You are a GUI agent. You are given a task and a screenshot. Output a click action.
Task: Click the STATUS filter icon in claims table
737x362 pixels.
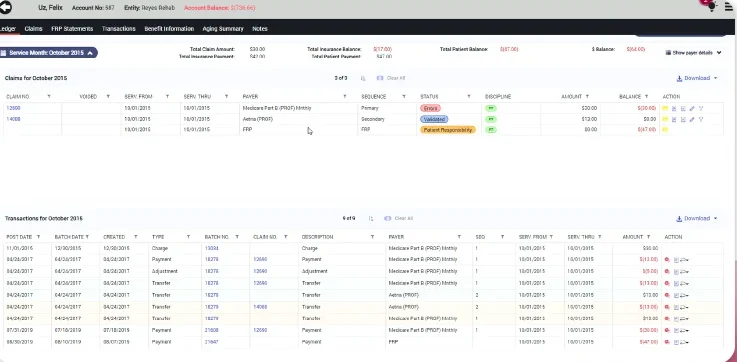469,96
